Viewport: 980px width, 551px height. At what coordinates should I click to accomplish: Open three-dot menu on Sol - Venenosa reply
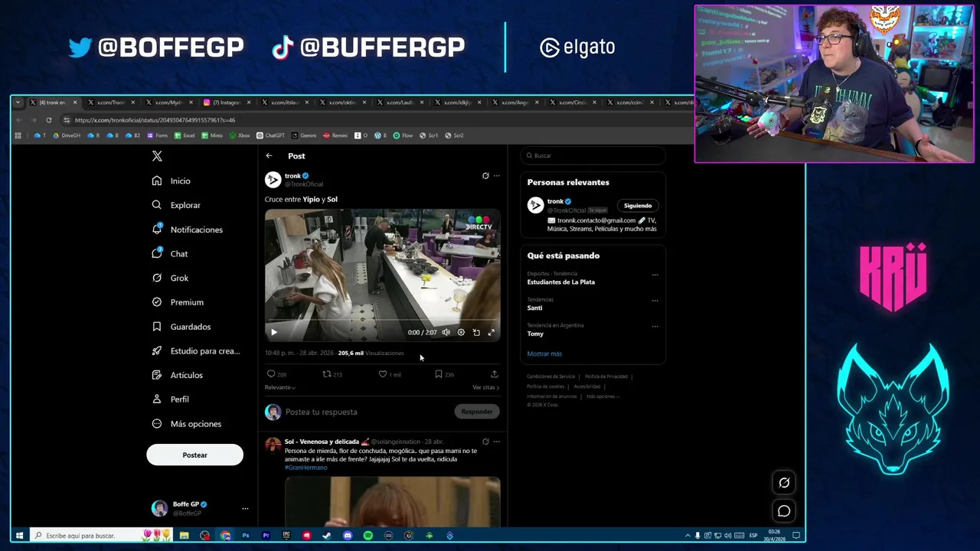click(x=496, y=442)
